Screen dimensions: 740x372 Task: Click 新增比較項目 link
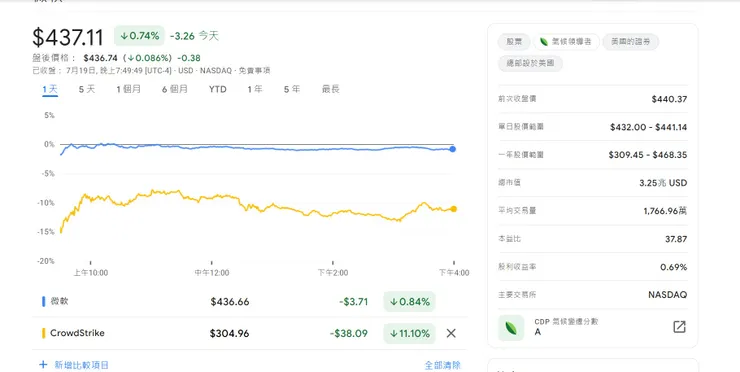tap(82, 365)
